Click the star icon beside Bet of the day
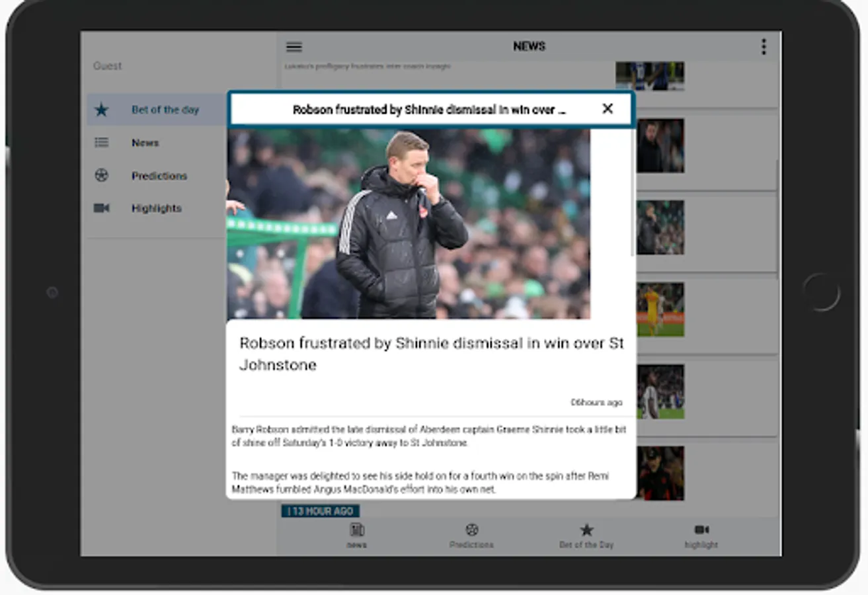The width and height of the screenshot is (868, 595). [x=101, y=110]
